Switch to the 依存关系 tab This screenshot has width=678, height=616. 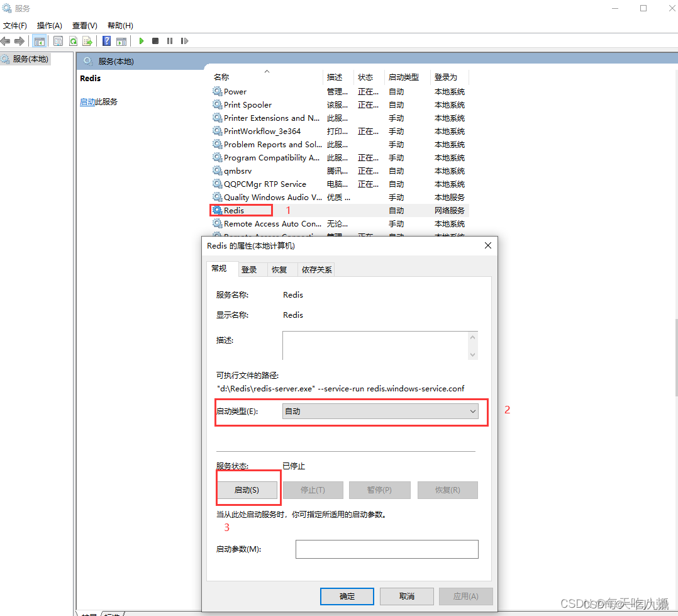[x=316, y=269]
